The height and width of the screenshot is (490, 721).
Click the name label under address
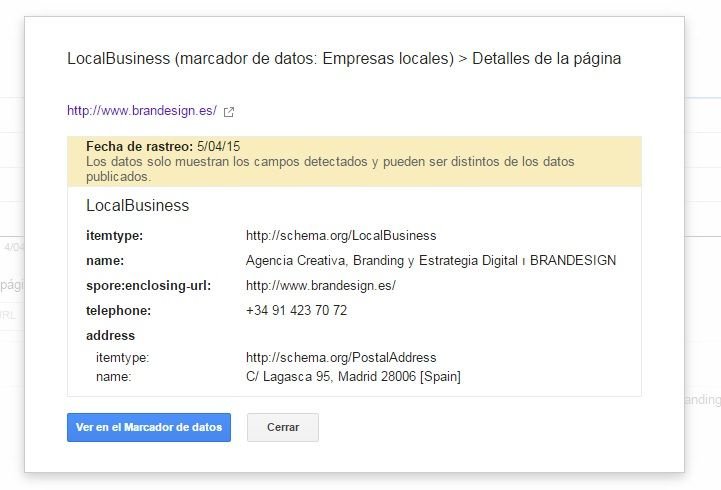113,377
